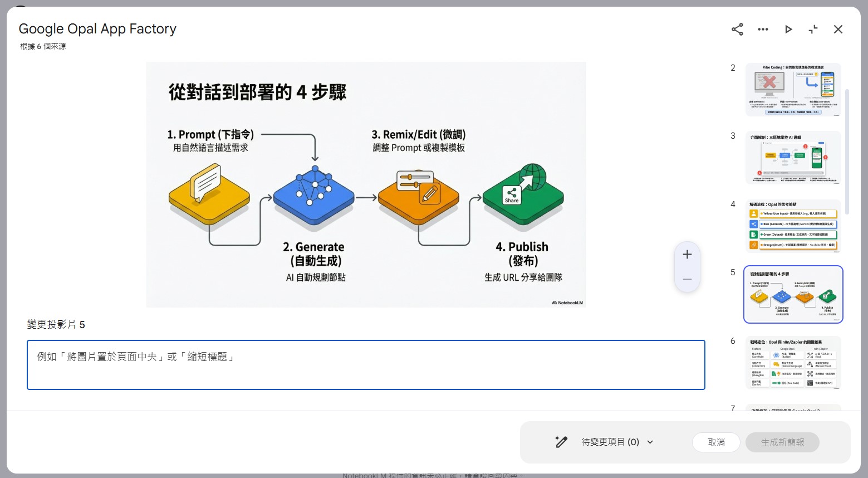Open the three-dot more options menu
Screen dimensions: 868x478
pos(763,29)
